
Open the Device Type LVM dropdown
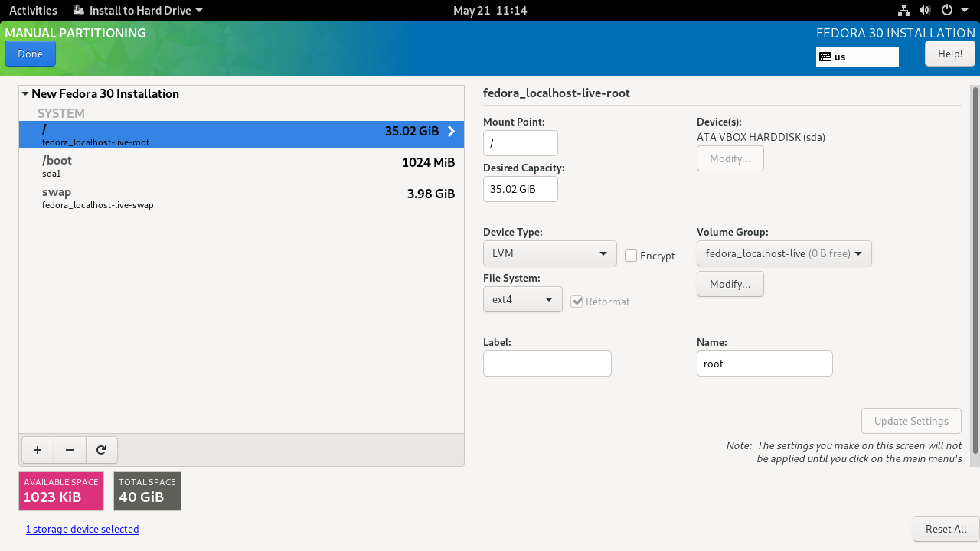pyautogui.click(x=550, y=253)
